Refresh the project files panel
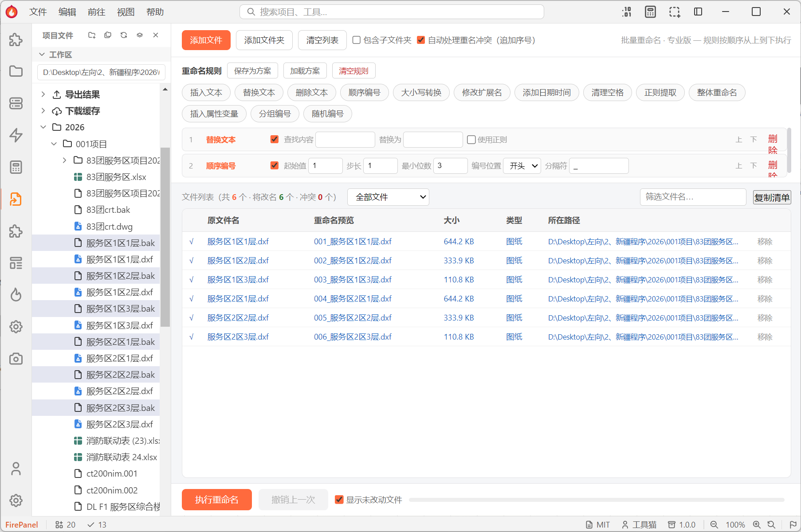This screenshot has width=801, height=532. tap(124, 35)
